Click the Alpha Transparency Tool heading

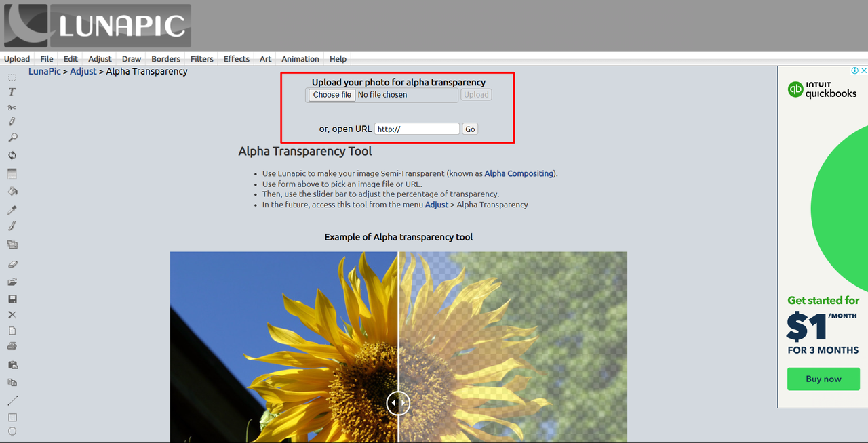(305, 151)
